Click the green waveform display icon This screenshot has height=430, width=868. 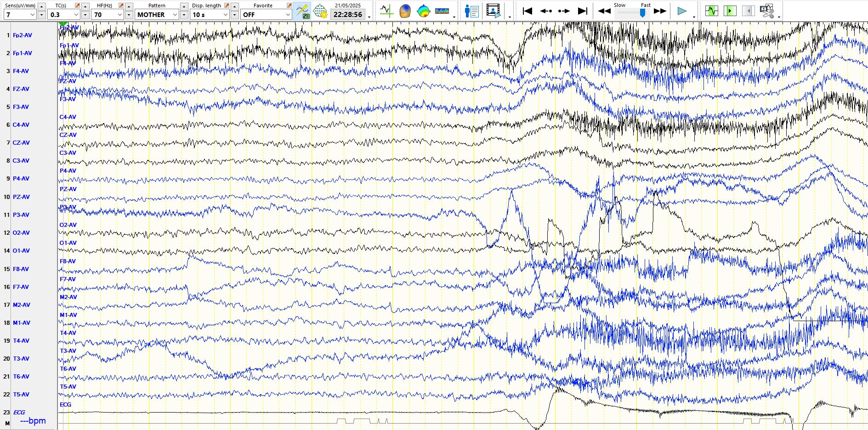(711, 11)
